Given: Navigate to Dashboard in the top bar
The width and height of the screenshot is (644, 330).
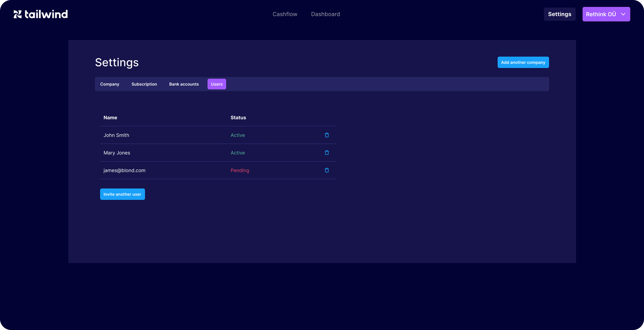Looking at the screenshot, I should coord(325,14).
